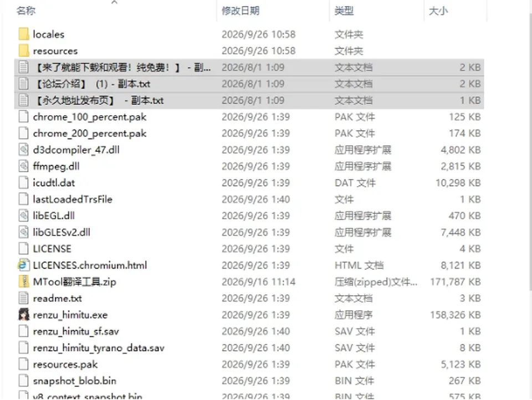
Task: Click the LICENSES.chromium.html browser icon
Action: 23,265
